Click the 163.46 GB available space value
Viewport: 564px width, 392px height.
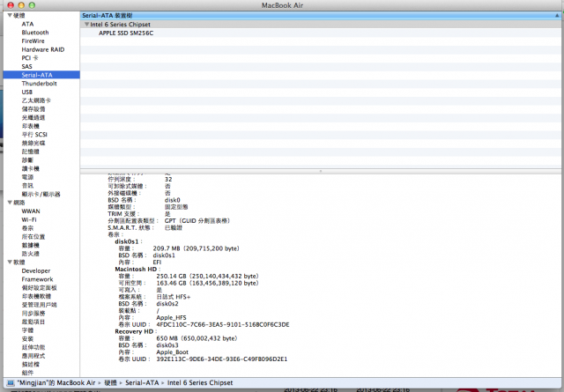tap(208, 283)
